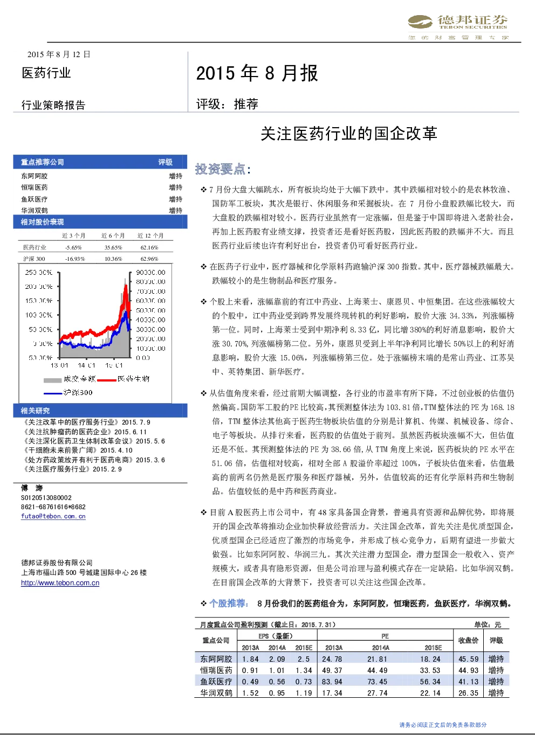Select the headline 关注医药行业的国企改革

pyautogui.click(x=349, y=134)
